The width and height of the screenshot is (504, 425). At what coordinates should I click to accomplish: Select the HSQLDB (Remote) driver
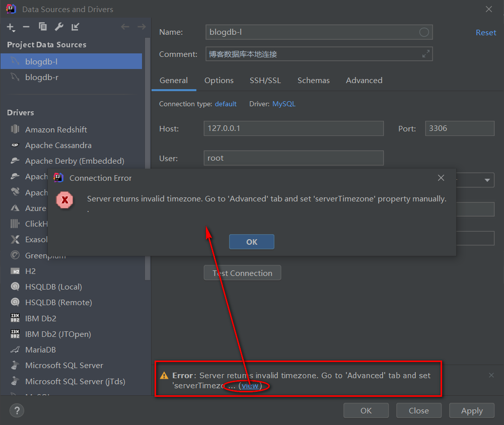[x=58, y=303]
